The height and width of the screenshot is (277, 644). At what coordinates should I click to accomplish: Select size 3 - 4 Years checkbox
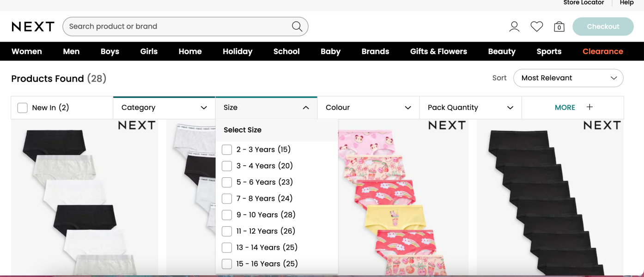click(x=227, y=166)
